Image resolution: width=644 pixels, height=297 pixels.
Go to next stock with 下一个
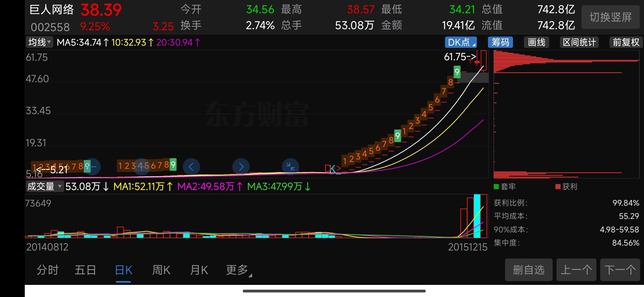620,270
